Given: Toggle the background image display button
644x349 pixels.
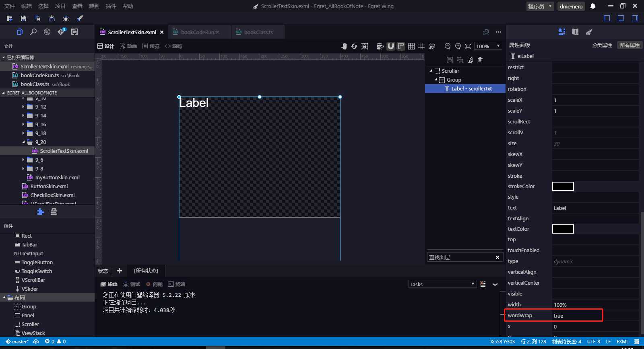Looking at the screenshot, I should pyautogui.click(x=432, y=46).
